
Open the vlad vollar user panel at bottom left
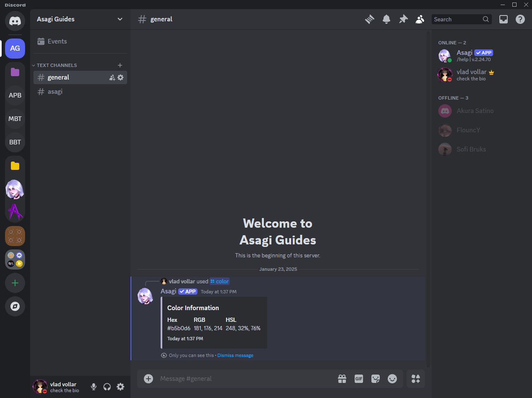click(59, 387)
